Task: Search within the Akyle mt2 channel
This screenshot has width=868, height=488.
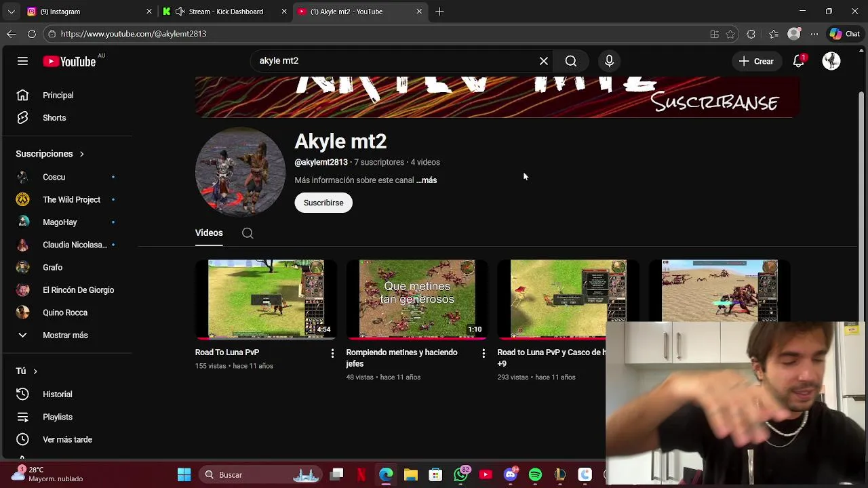Action: click(x=248, y=233)
